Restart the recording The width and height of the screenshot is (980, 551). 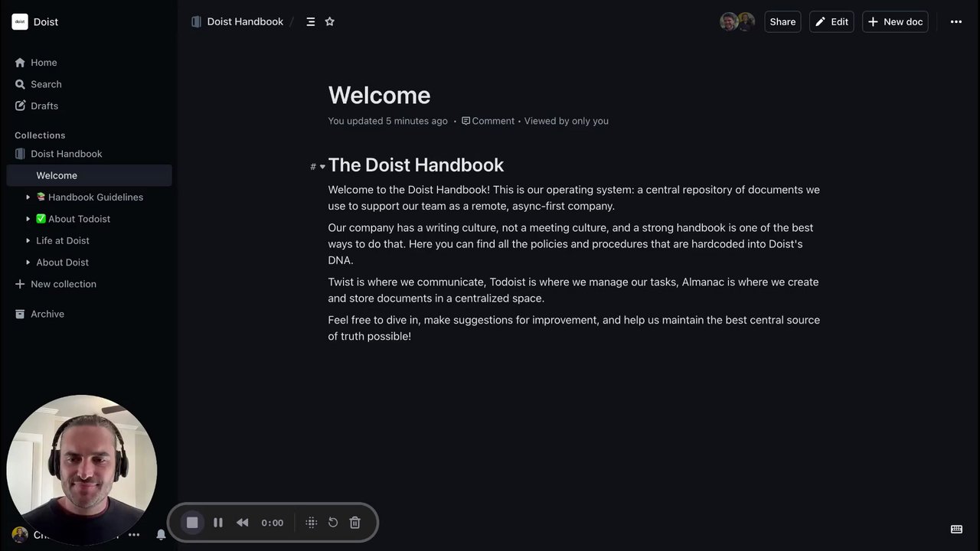(x=333, y=523)
